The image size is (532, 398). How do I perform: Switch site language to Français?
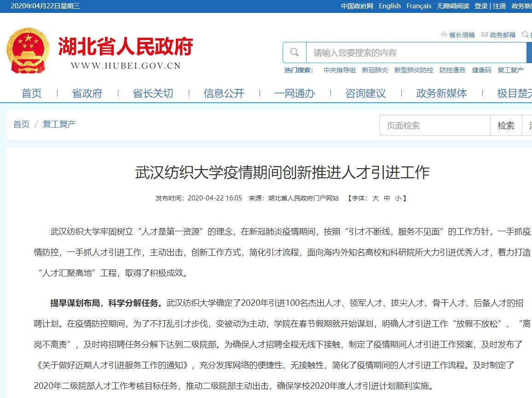point(419,6)
